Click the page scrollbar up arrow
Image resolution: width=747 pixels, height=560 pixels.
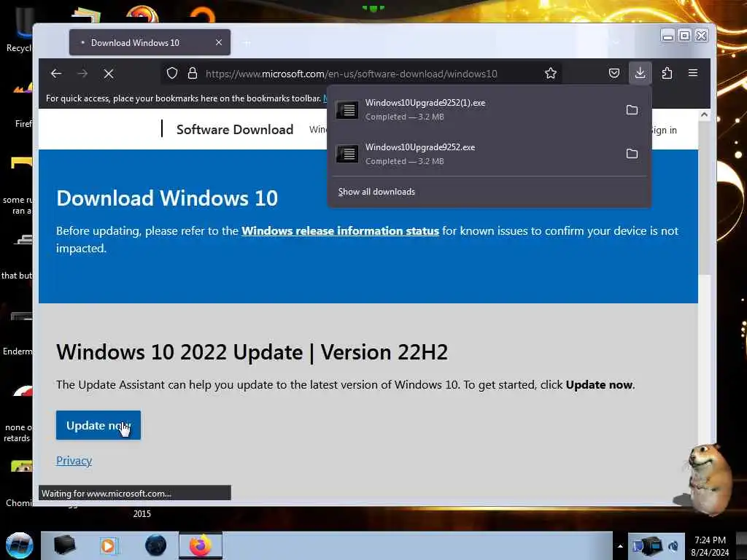tap(704, 114)
